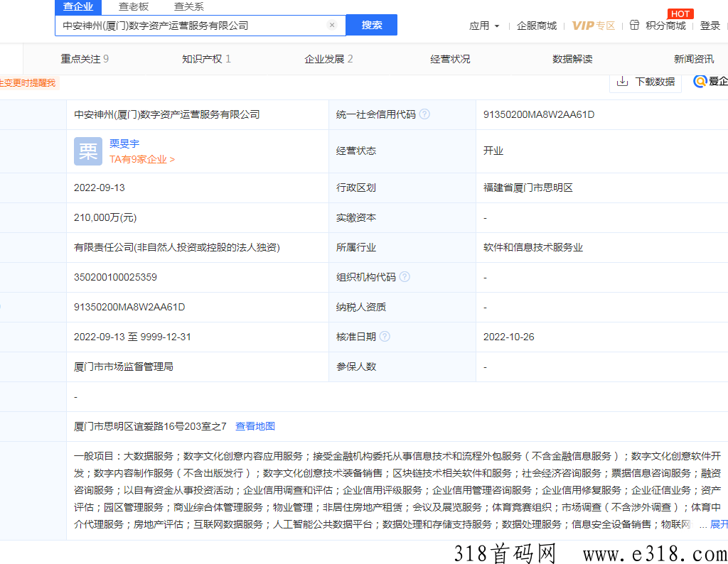Viewport: 728px width, 564px height.
Task: Open the 企服商城 link
Action: coord(536,26)
